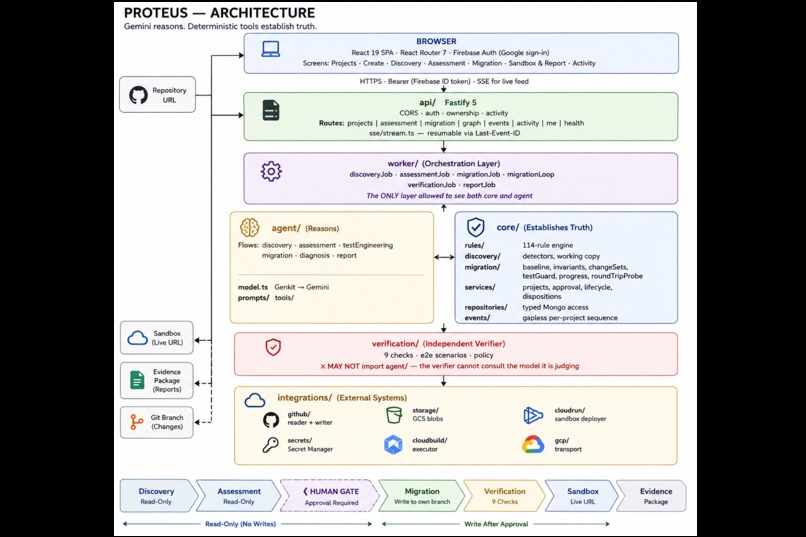This screenshot has width=806, height=537.
Task: Click the 'Write After Approval' range label
Action: [x=496, y=524]
